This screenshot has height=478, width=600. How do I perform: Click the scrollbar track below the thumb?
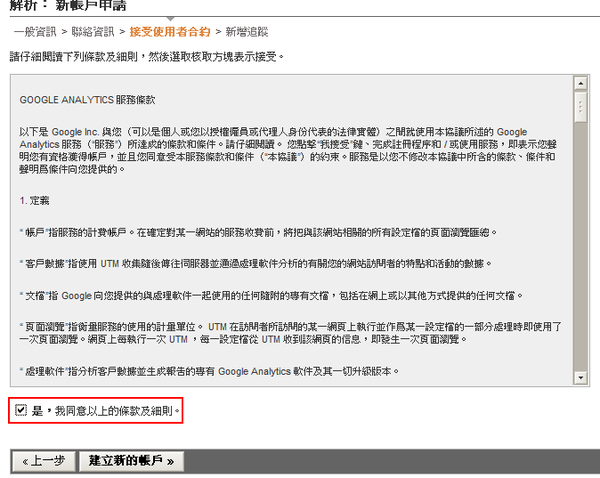[580, 247]
